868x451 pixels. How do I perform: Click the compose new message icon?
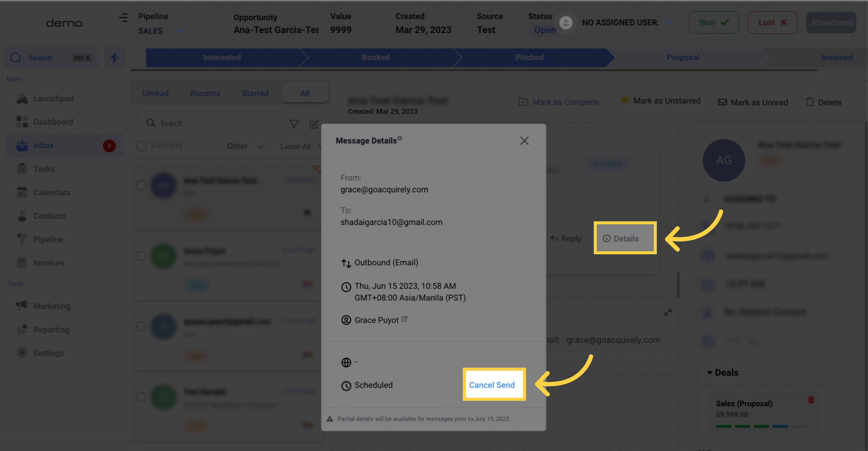pos(314,124)
